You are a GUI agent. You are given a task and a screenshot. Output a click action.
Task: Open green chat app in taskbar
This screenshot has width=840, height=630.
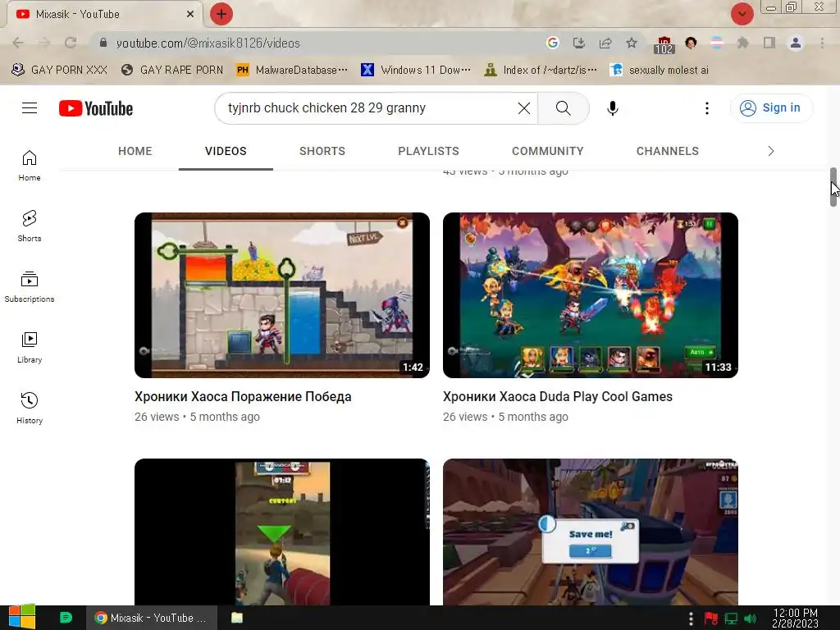pyautogui.click(x=66, y=618)
